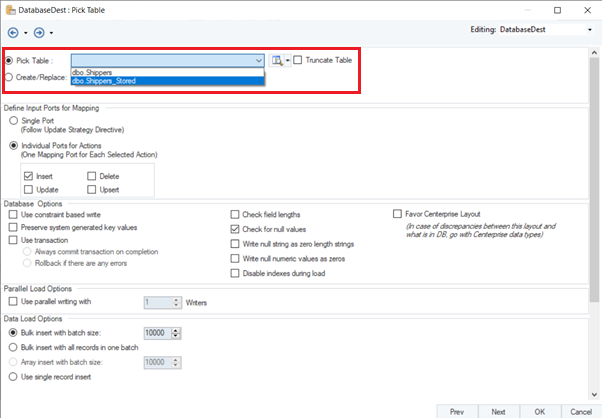The image size is (602, 418).
Task: Click the Next button
Action: click(x=498, y=410)
